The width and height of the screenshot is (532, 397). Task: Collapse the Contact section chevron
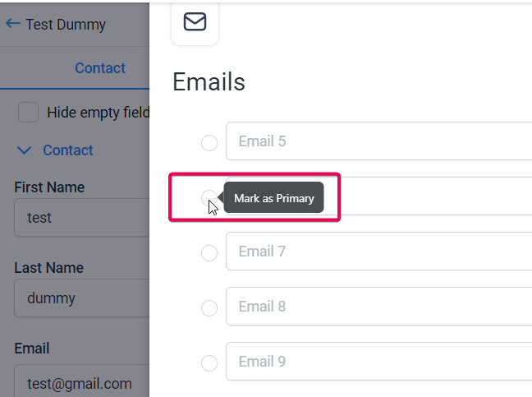24,150
